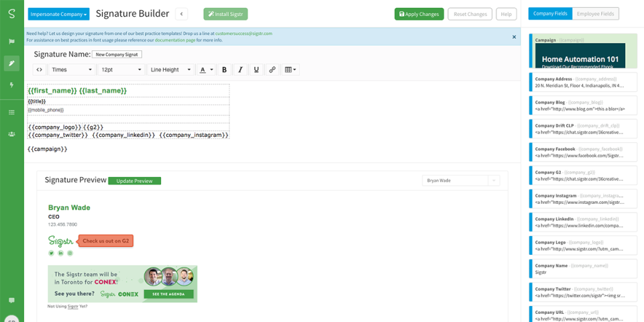The image size is (644, 322).
Task: Toggle the source code view button
Action: click(x=40, y=70)
